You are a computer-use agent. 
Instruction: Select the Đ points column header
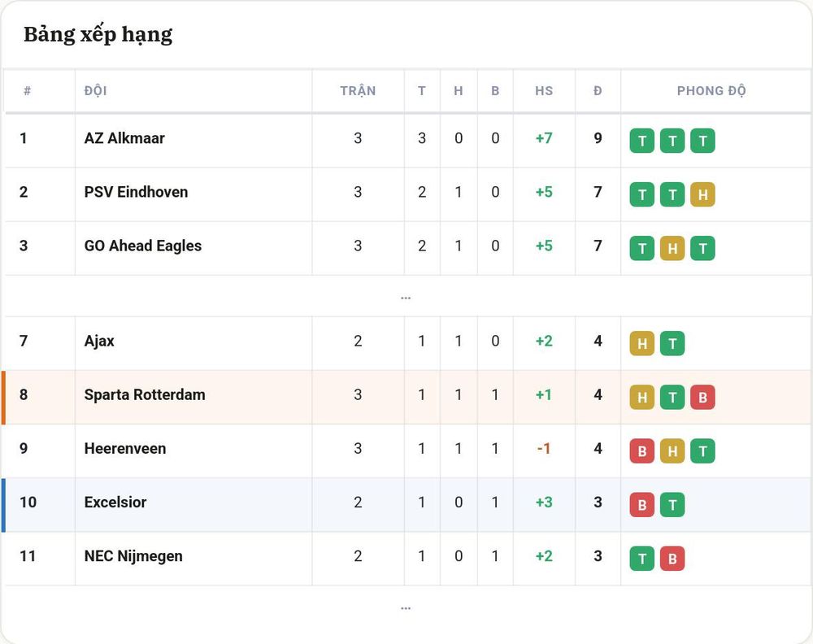coord(598,91)
